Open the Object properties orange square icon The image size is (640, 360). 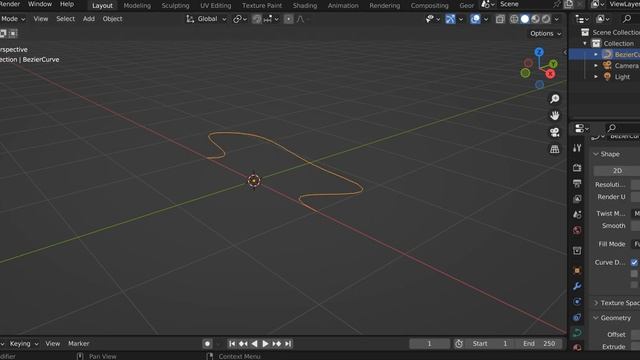(x=577, y=270)
